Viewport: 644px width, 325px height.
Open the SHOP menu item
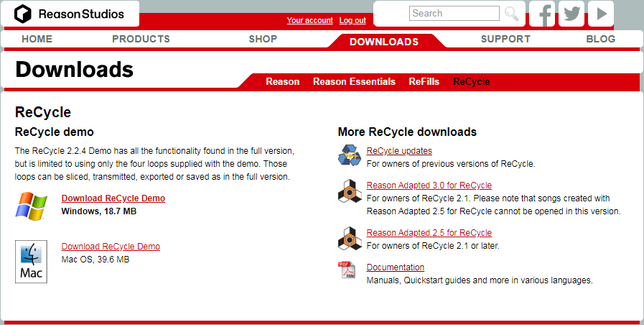(263, 39)
